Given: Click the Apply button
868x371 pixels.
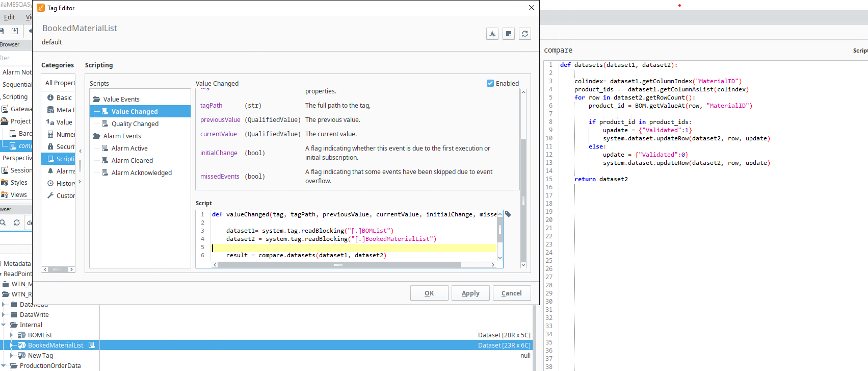Looking at the screenshot, I should [x=470, y=293].
